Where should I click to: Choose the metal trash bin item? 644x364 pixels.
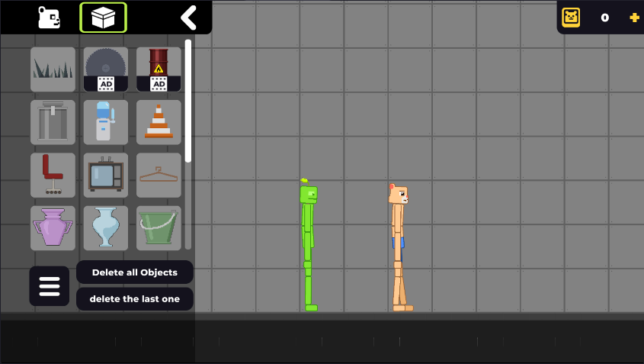(x=53, y=122)
